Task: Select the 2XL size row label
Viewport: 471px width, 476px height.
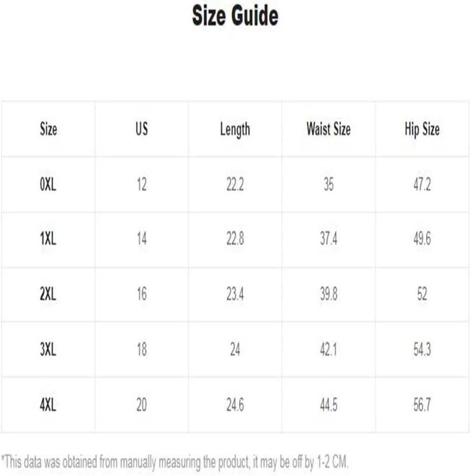Action: click(x=48, y=294)
